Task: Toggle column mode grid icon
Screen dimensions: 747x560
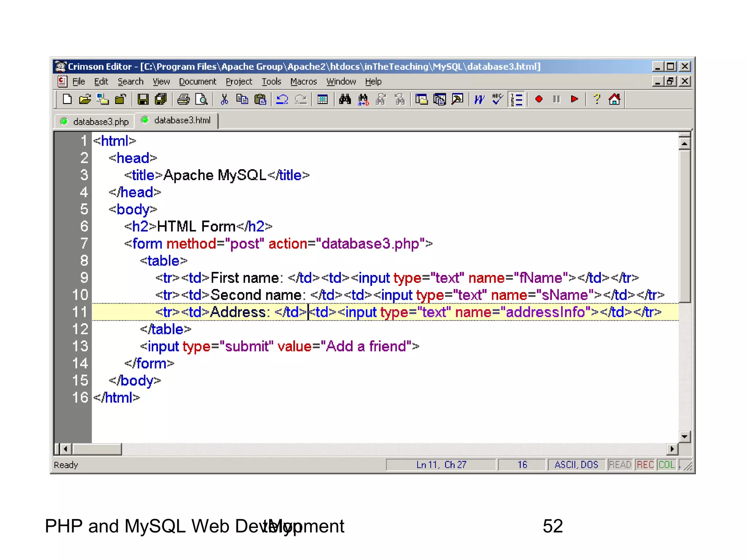Action: click(322, 99)
